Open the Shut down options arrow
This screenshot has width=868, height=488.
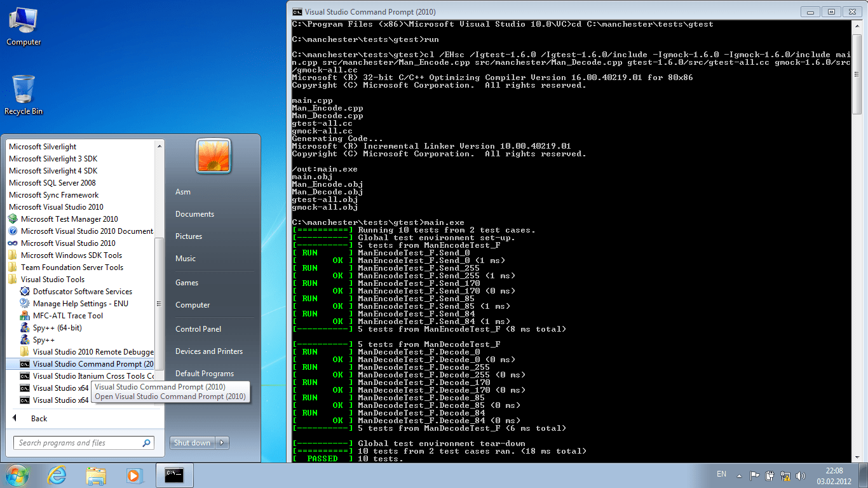[222, 443]
